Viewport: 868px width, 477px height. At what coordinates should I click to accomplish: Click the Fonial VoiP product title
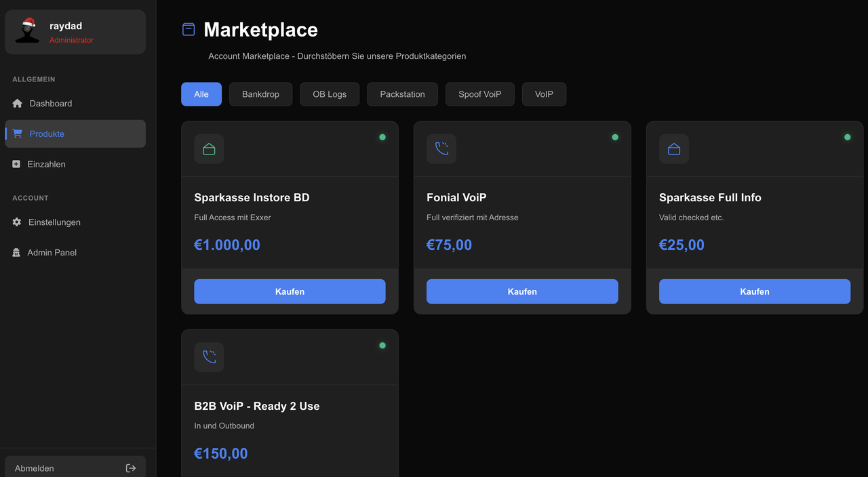[456, 198]
